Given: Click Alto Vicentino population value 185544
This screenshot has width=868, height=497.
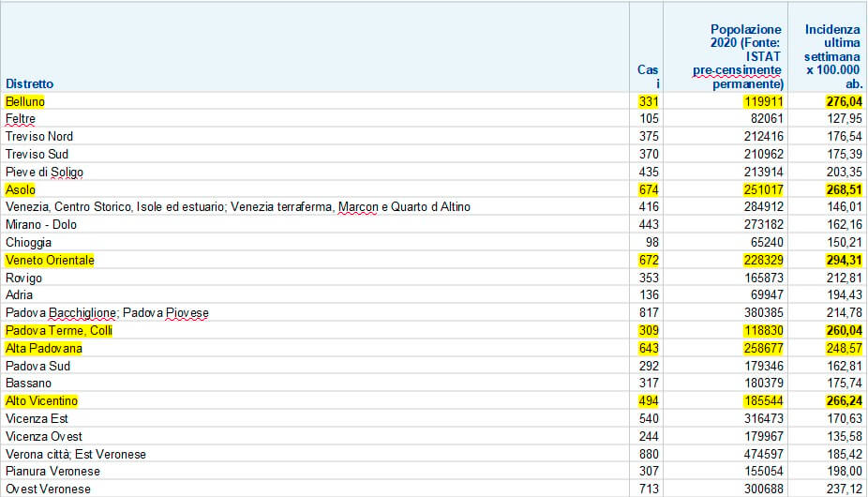Looking at the screenshot, I should click(x=762, y=401).
